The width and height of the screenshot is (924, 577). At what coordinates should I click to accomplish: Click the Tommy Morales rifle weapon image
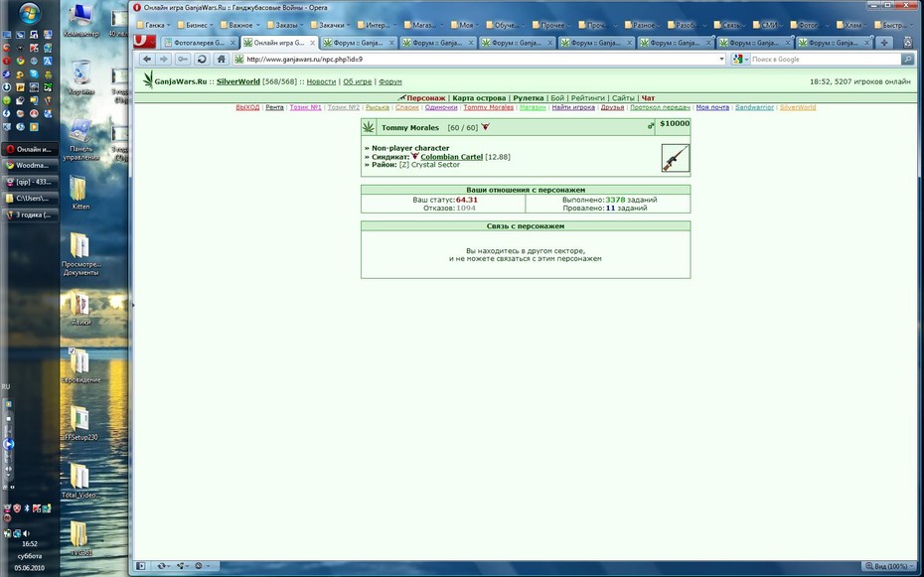[676, 158]
